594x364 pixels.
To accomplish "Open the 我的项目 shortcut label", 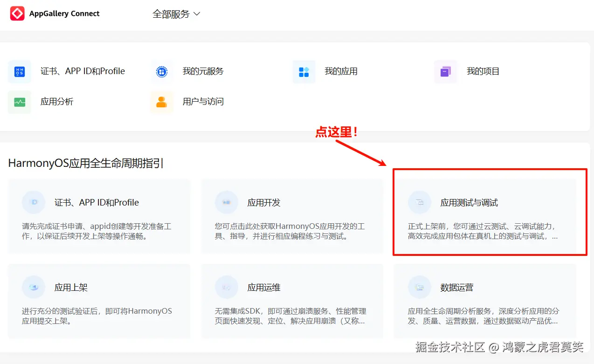I will click(483, 71).
